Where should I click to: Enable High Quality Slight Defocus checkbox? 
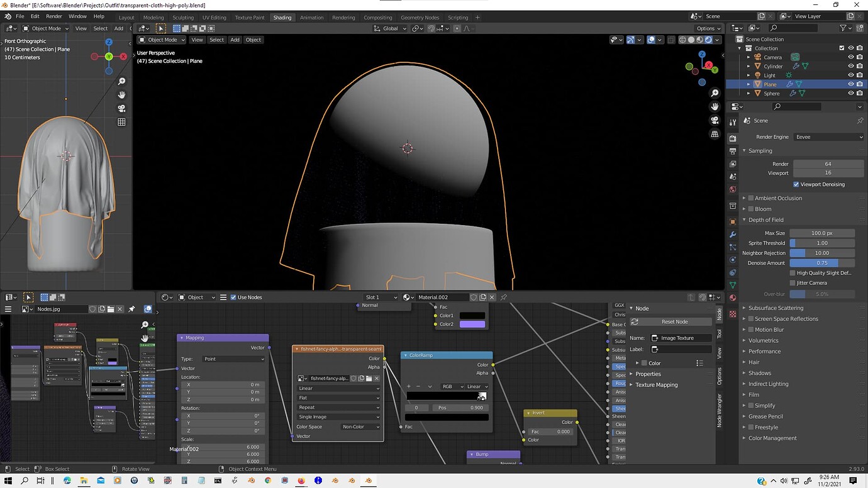tap(793, 273)
